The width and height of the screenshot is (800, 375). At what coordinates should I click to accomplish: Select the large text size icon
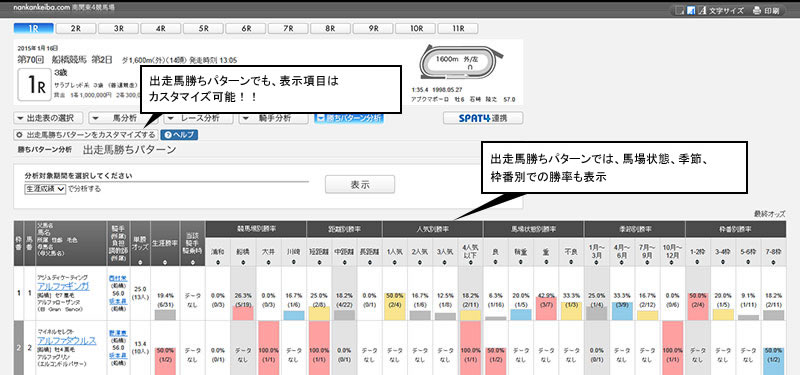[704, 11]
